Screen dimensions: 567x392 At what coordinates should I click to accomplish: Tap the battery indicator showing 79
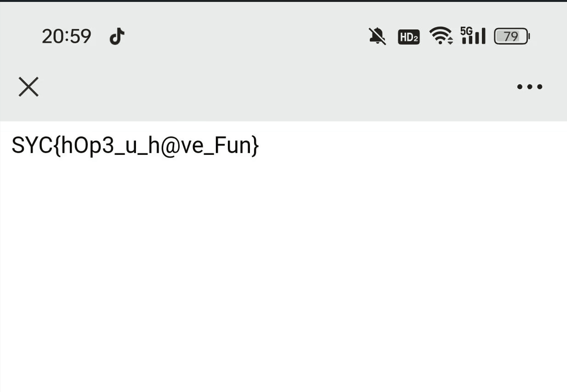pyautogui.click(x=512, y=36)
